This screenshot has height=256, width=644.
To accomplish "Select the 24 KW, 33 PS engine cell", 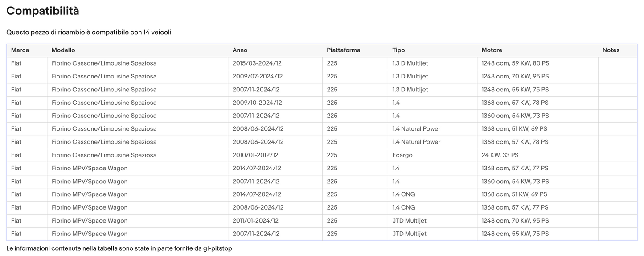I will [x=500, y=155].
